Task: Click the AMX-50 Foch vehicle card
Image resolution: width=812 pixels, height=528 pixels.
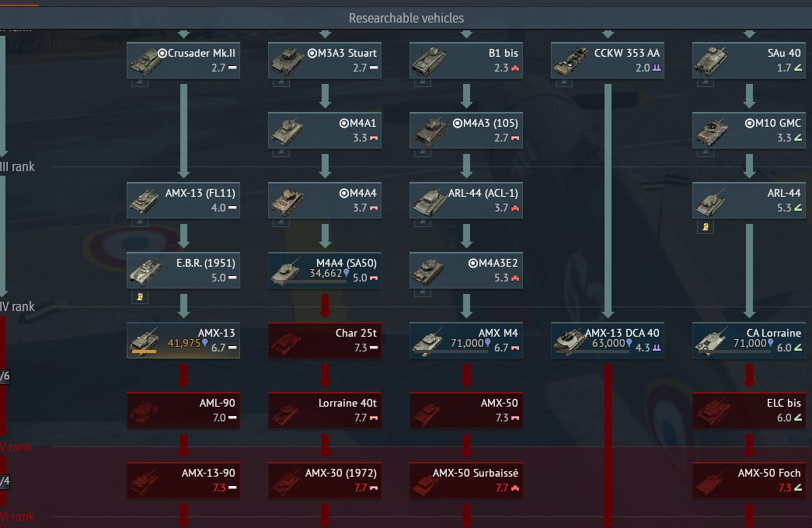Action: tap(749, 481)
